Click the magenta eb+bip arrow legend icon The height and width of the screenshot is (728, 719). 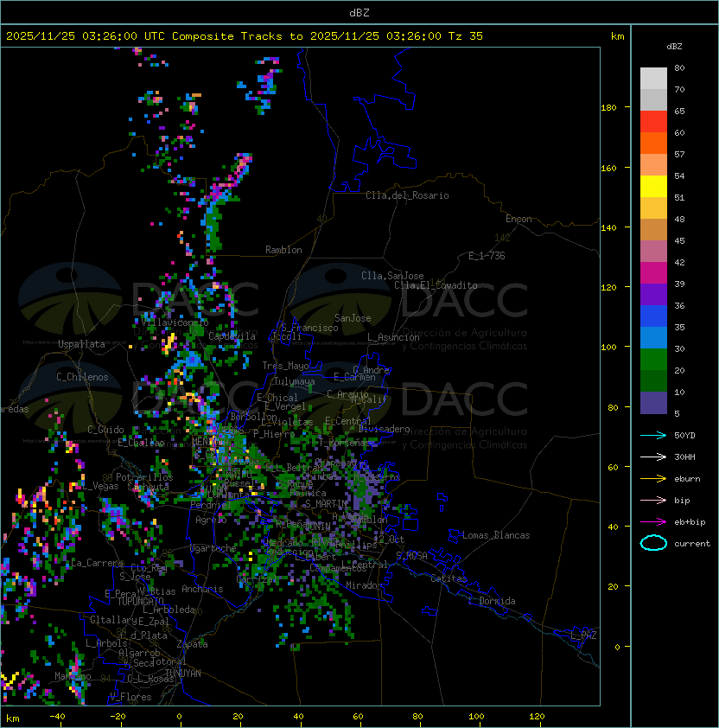click(x=653, y=522)
